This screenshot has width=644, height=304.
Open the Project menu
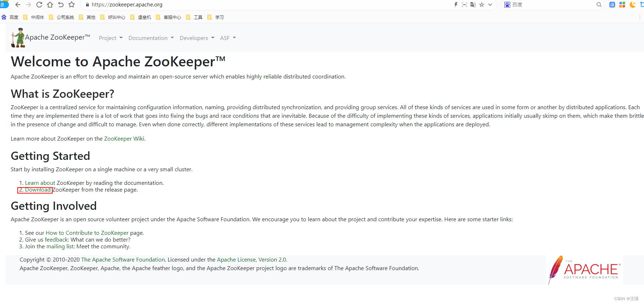point(111,38)
